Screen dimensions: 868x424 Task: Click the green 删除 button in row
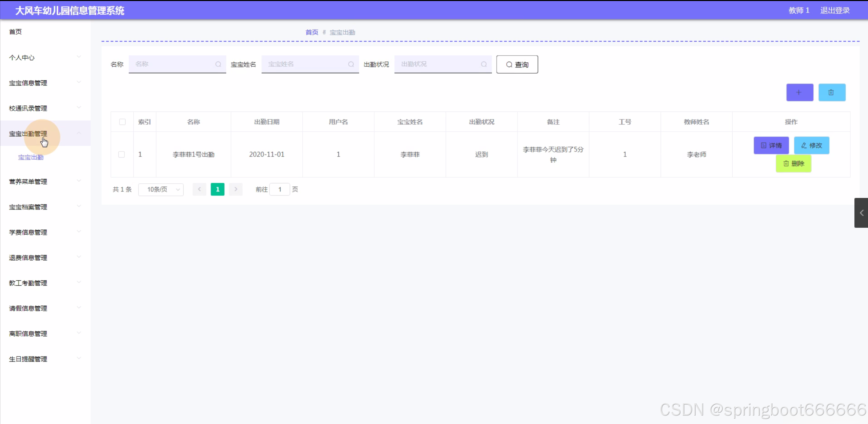click(x=793, y=163)
